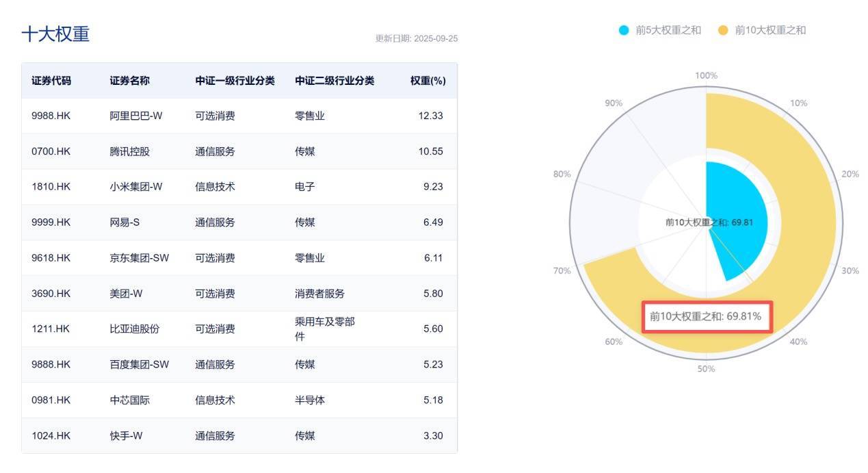The width and height of the screenshot is (868, 473).
Task: Toggle the 前5大权重之和 legend label
Action: click(668, 30)
